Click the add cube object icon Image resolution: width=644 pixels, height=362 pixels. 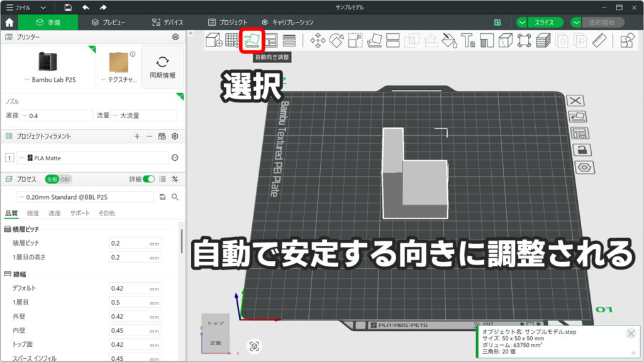click(x=214, y=41)
